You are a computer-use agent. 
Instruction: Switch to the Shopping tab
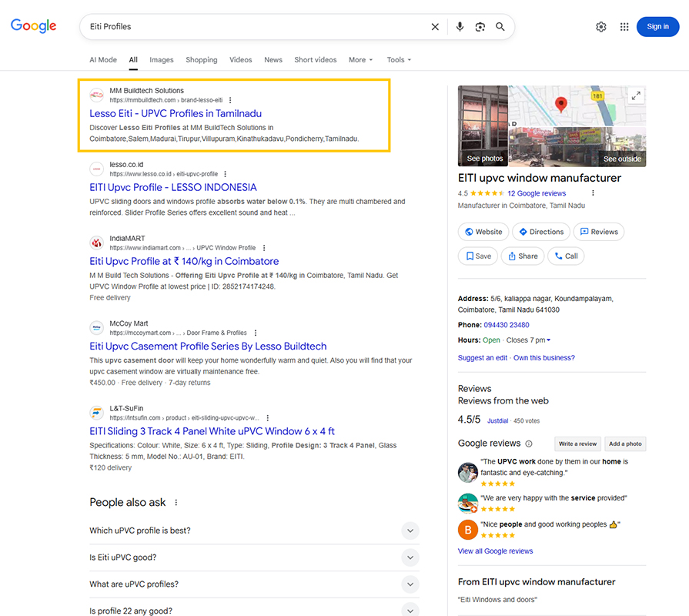click(x=201, y=60)
